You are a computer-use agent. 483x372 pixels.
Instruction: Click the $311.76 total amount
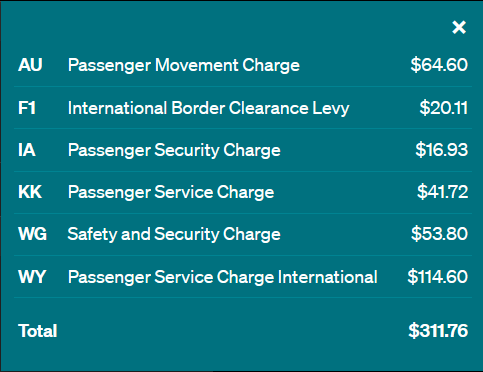(x=438, y=331)
